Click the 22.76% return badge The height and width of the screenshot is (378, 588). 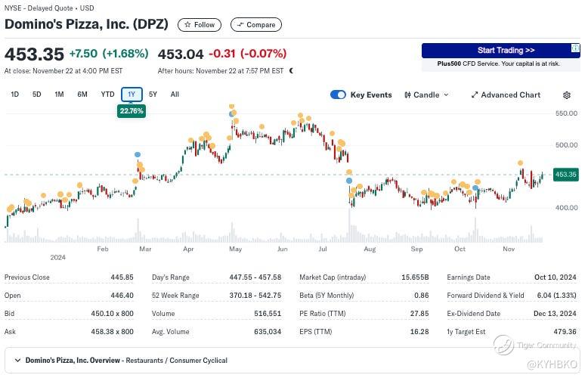(132, 111)
